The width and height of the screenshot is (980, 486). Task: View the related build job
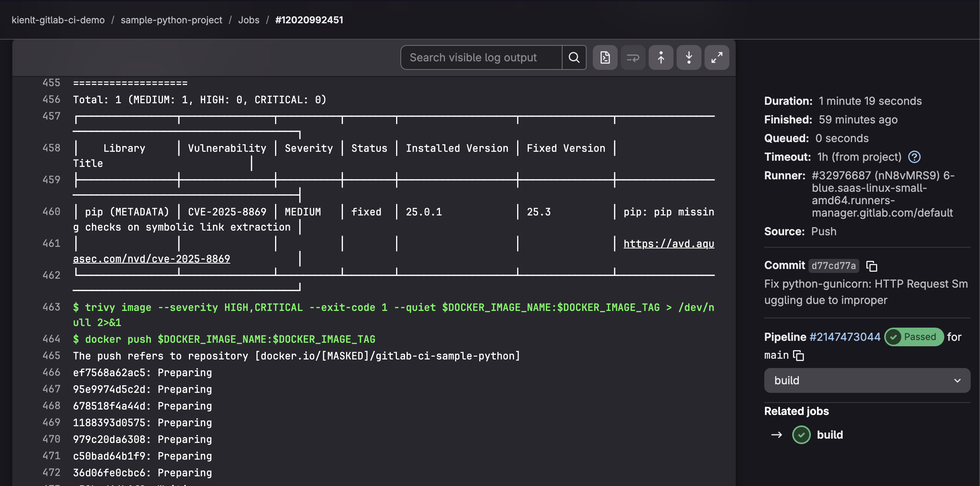click(830, 435)
